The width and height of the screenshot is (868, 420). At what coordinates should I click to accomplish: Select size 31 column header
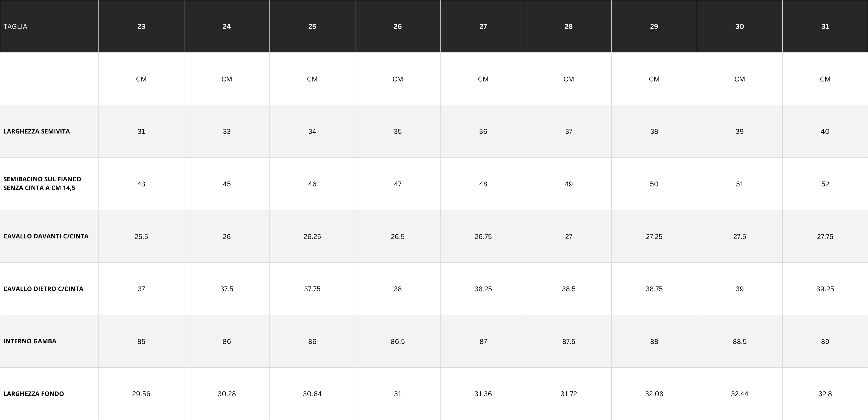coord(825,26)
